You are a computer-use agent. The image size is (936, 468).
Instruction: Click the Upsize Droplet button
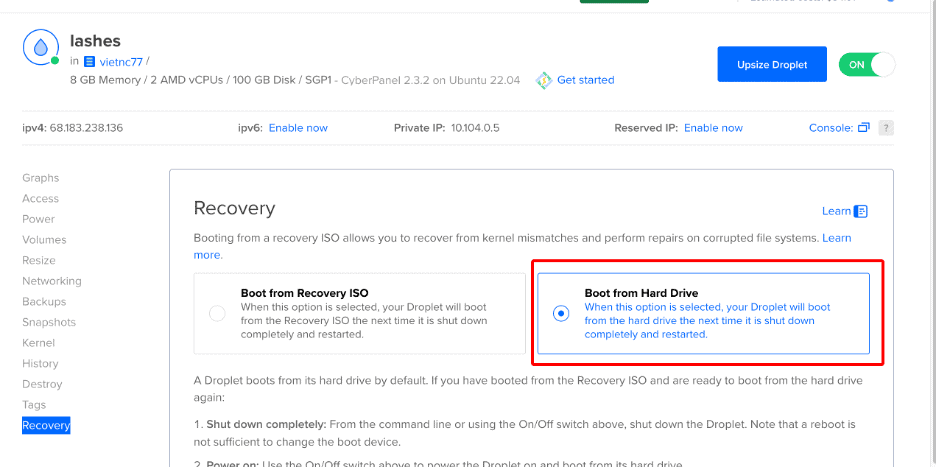772,64
